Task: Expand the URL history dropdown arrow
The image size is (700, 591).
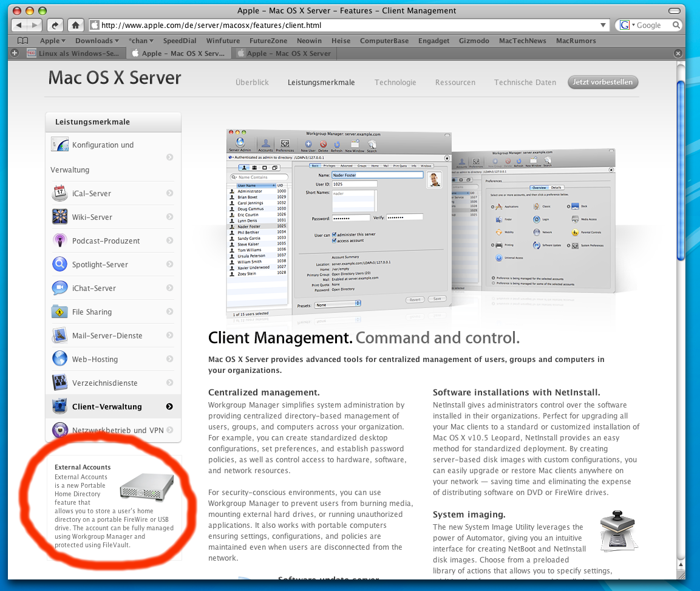Action: 603,26
